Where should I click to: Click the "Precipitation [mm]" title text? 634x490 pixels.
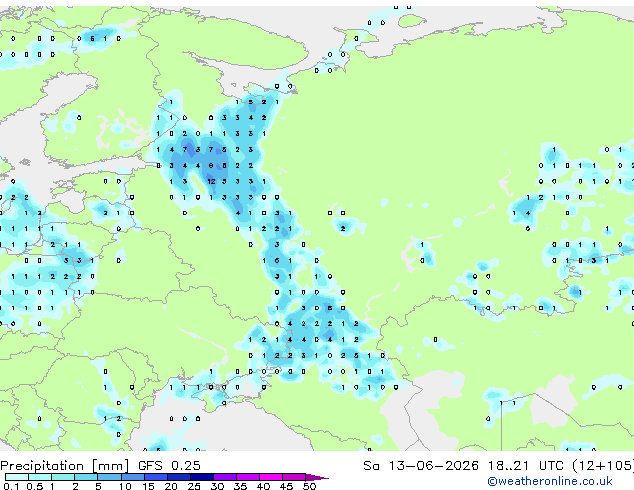pyautogui.click(x=65, y=466)
